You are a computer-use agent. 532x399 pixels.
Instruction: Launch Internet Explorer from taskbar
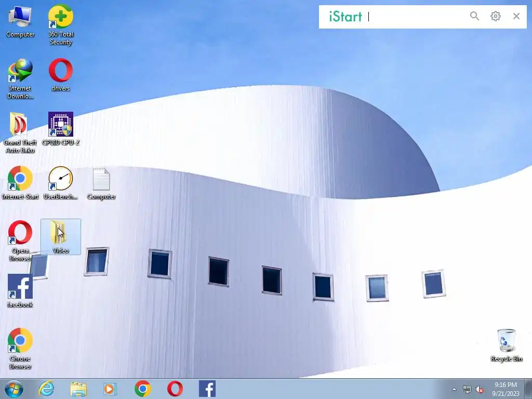46,389
